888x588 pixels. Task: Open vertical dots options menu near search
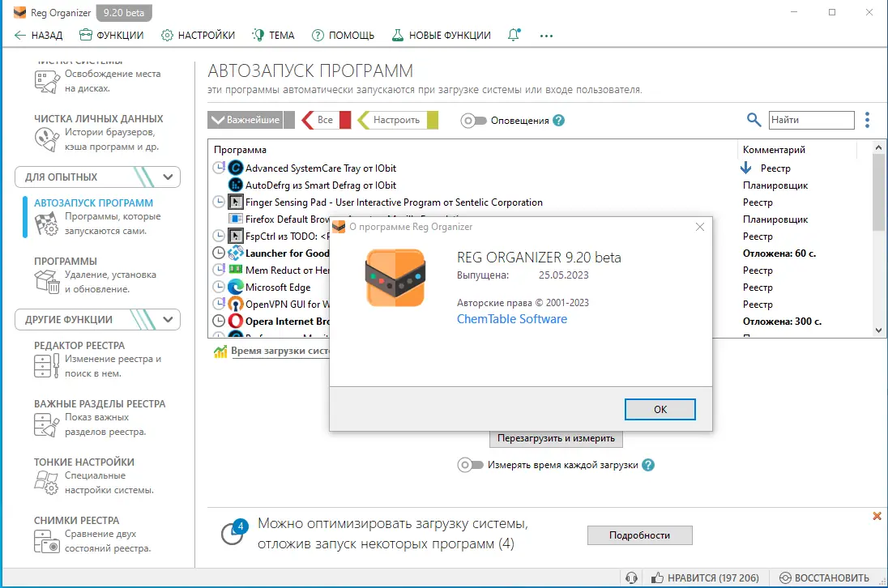867,120
